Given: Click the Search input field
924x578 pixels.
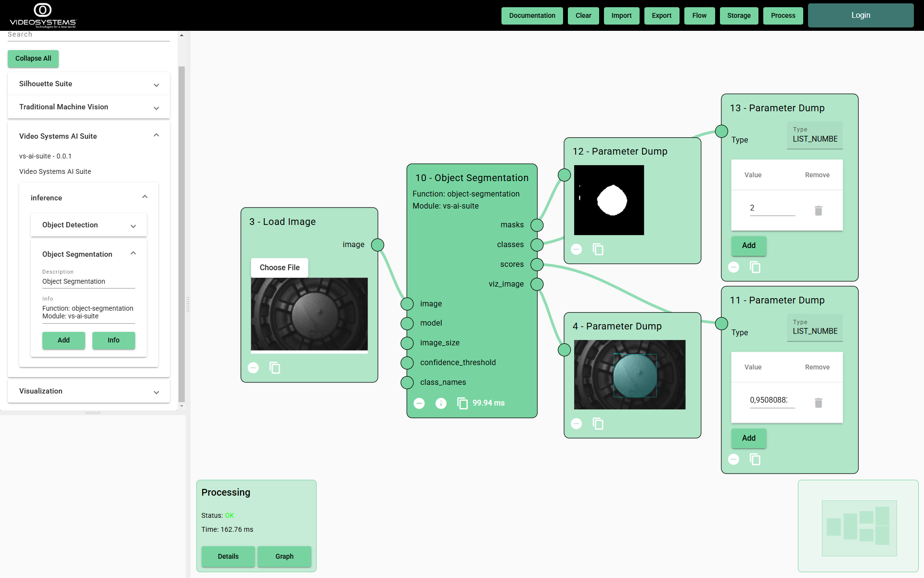Looking at the screenshot, I should 89,35.
